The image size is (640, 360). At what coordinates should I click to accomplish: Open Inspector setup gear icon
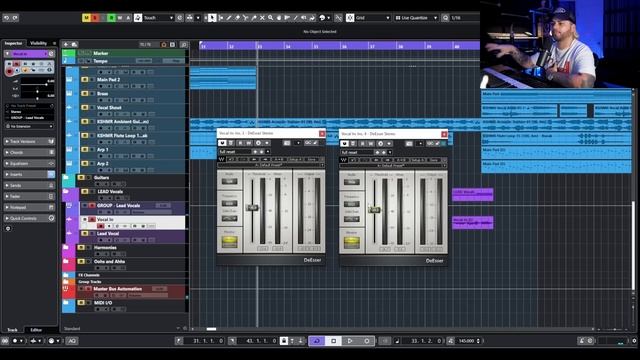[8, 229]
